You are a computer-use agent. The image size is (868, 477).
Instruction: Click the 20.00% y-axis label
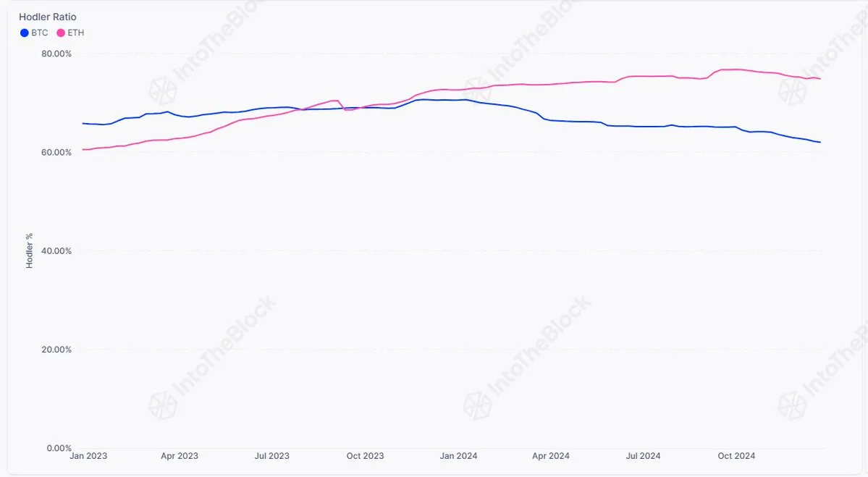point(56,349)
